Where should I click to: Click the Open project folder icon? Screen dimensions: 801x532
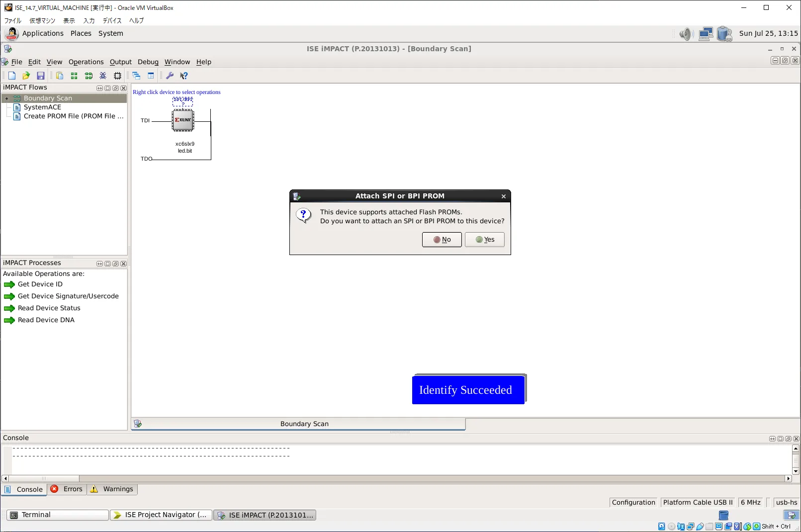pos(26,76)
